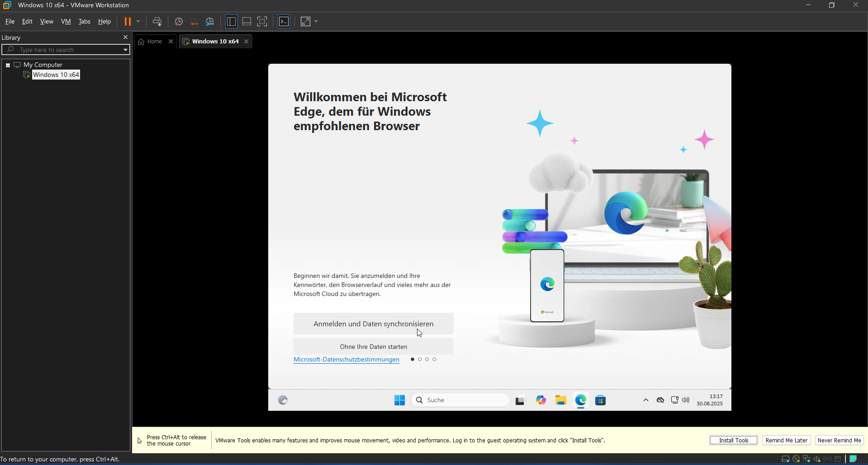This screenshot has height=465, width=868.
Task: Collapse the My Computer tree node
Action: tap(8, 65)
